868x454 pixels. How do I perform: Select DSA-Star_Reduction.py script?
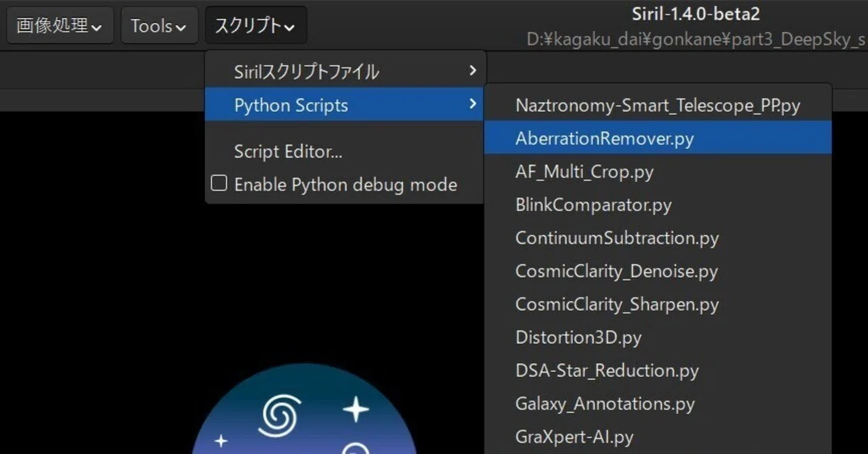click(x=658, y=371)
